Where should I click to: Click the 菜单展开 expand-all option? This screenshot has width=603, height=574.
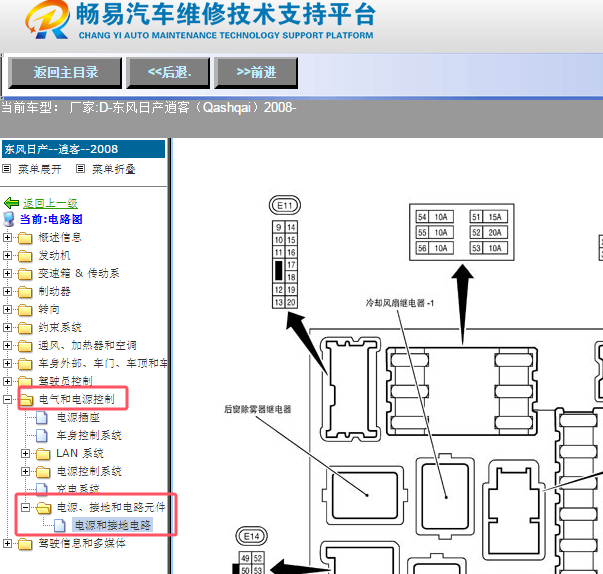pos(40,169)
